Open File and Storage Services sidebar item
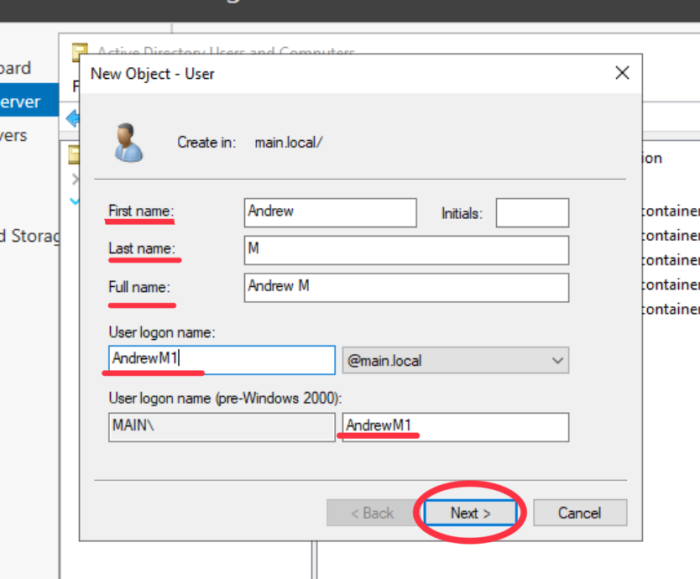Image resolution: width=700 pixels, height=579 pixels. point(30,236)
